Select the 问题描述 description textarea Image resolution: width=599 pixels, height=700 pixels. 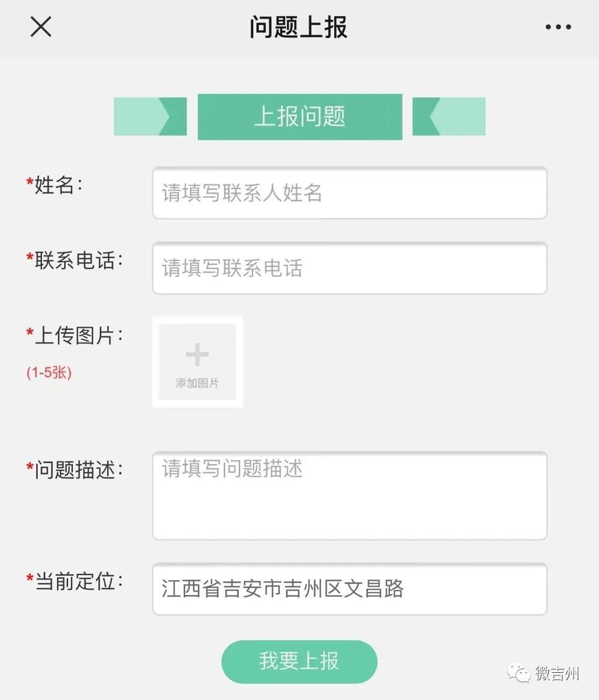[349, 495]
